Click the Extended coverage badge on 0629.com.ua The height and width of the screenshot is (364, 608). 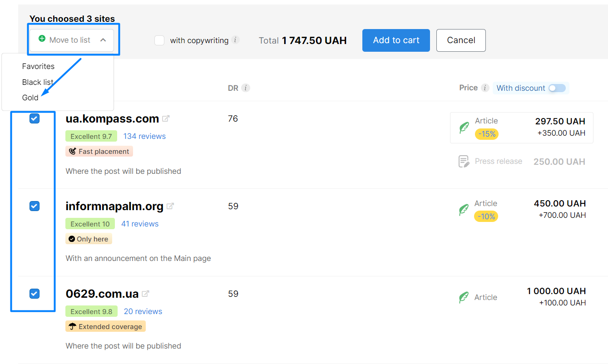pyautogui.click(x=105, y=326)
